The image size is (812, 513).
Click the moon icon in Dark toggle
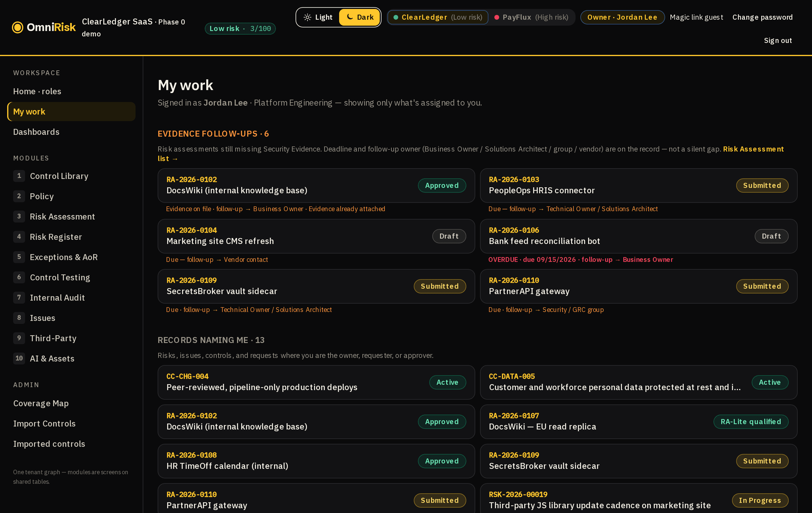pos(350,17)
